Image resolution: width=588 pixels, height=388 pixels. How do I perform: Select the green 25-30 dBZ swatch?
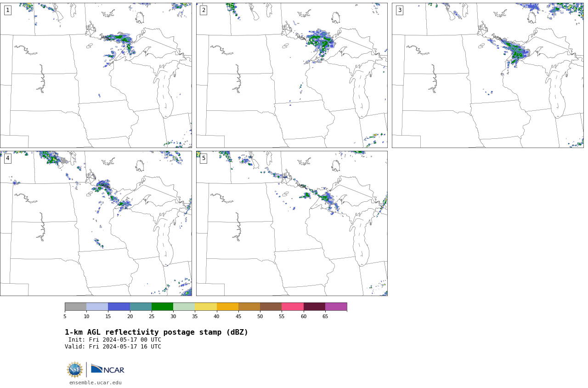pos(162,307)
